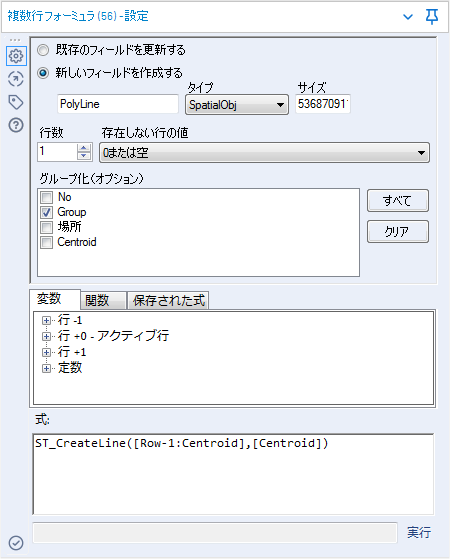
Task: Click the サイズ input field
Action: (x=323, y=104)
